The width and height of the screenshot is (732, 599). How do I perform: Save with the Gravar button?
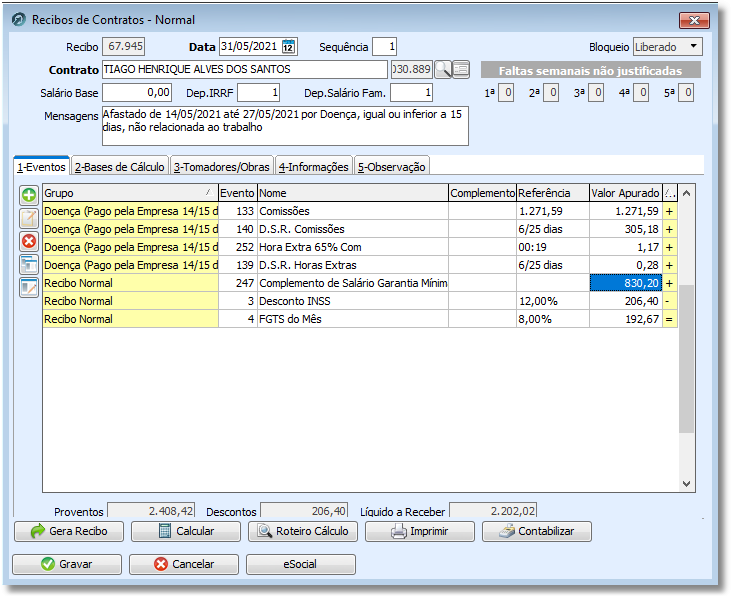[67, 564]
